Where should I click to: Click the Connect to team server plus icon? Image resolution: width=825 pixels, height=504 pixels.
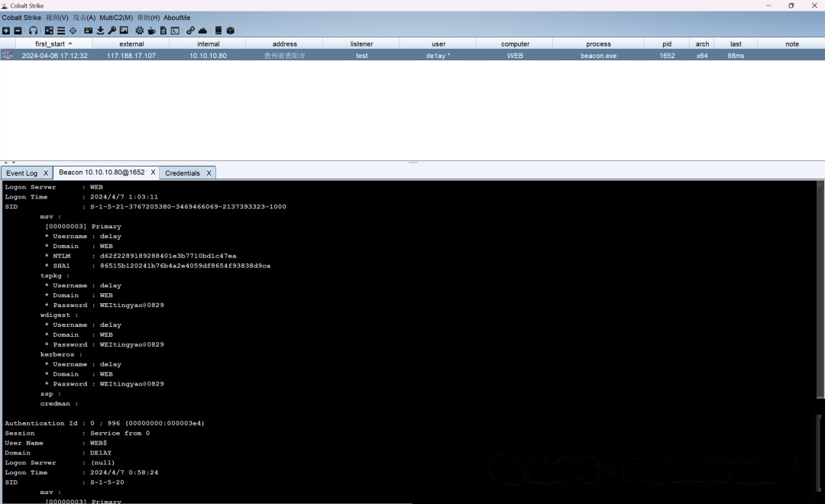pyautogui.click(x=6, y=31)
